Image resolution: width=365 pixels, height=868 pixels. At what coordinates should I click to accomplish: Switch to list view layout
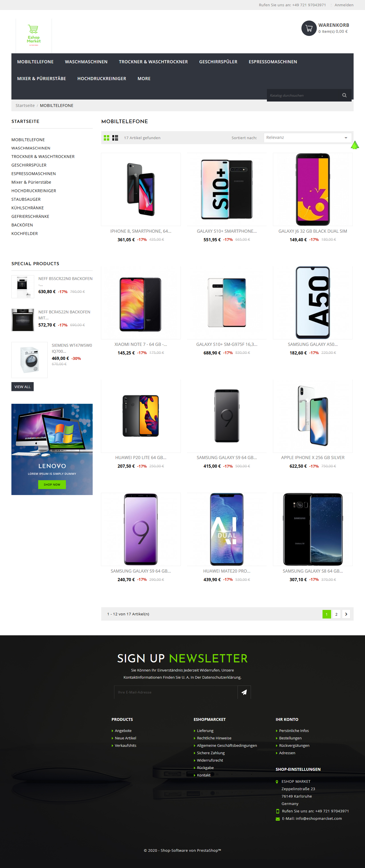115,138
